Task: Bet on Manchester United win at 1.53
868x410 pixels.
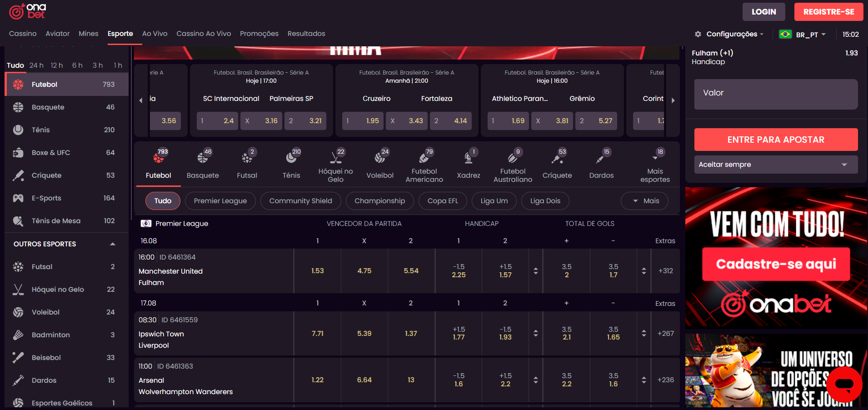Action: tap(317, 271)
